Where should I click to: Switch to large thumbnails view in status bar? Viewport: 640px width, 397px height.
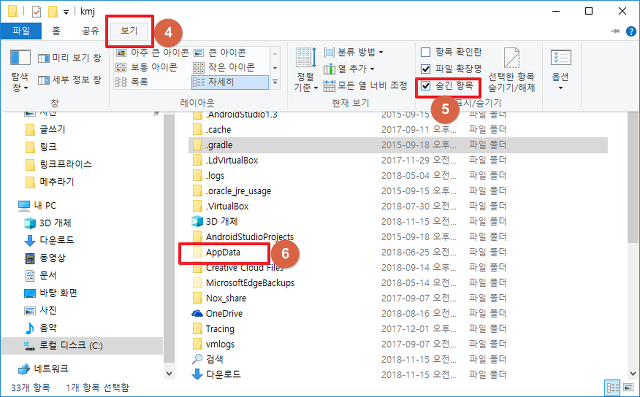pyautogui.click(x=629, y=388)
